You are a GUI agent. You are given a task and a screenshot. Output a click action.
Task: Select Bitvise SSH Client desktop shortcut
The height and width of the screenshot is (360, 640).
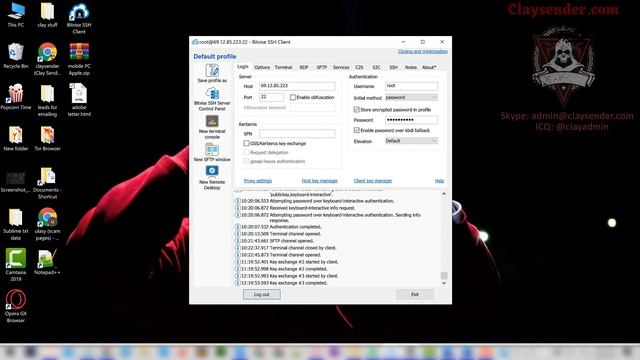click(x=79, y=18)
